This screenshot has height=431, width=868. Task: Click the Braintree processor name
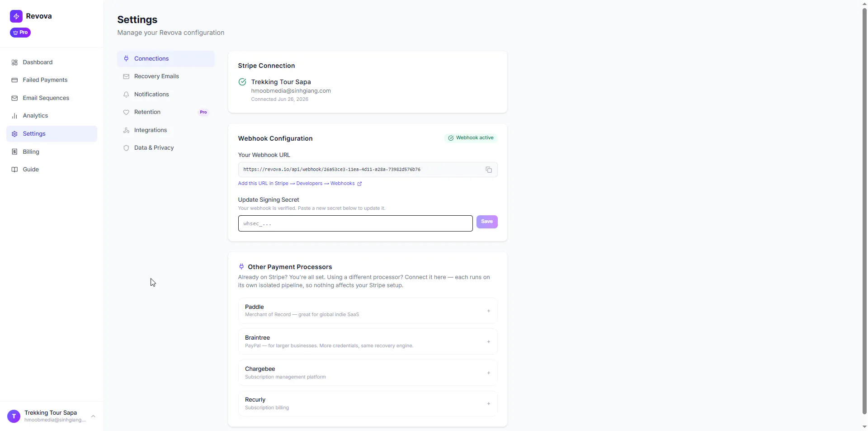(x=257, y=338)
